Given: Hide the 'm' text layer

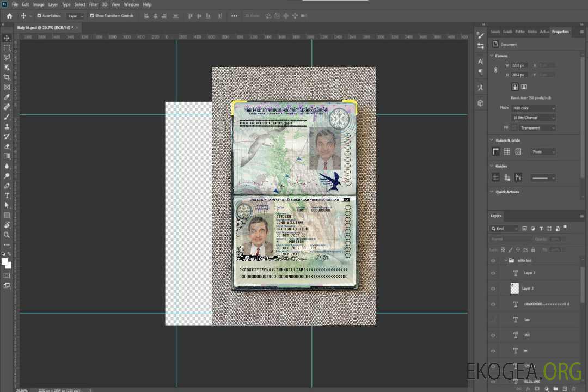Looking at the screenshot, I should tap(493, 351).
